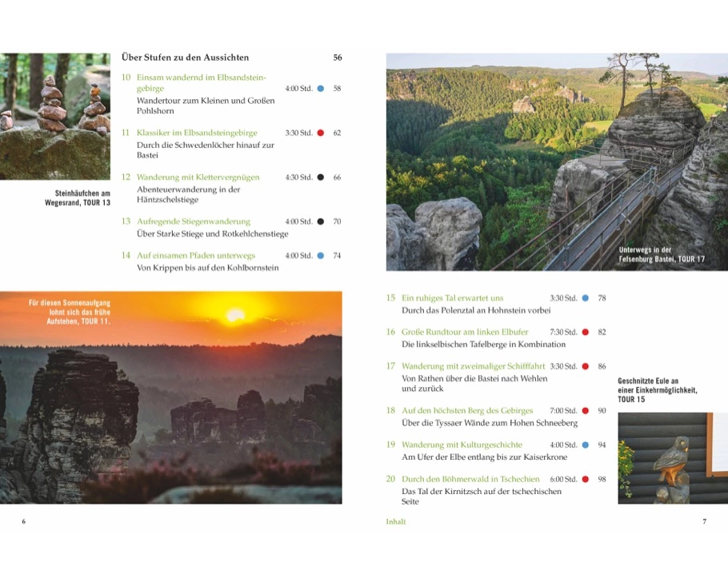Click the sunset over rock formations photo
Screen dimensions: 728x582
pos(170,397)
